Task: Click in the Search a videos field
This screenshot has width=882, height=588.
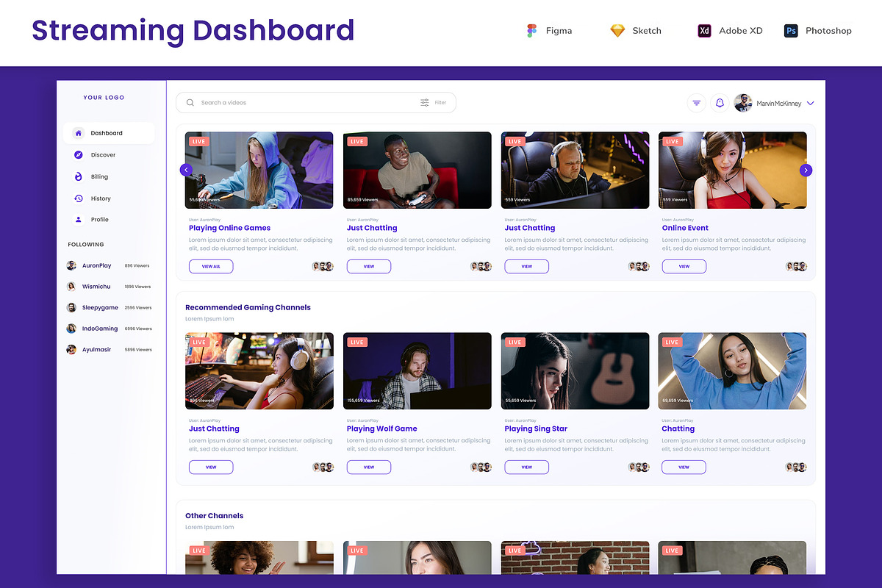Action: 316,103
